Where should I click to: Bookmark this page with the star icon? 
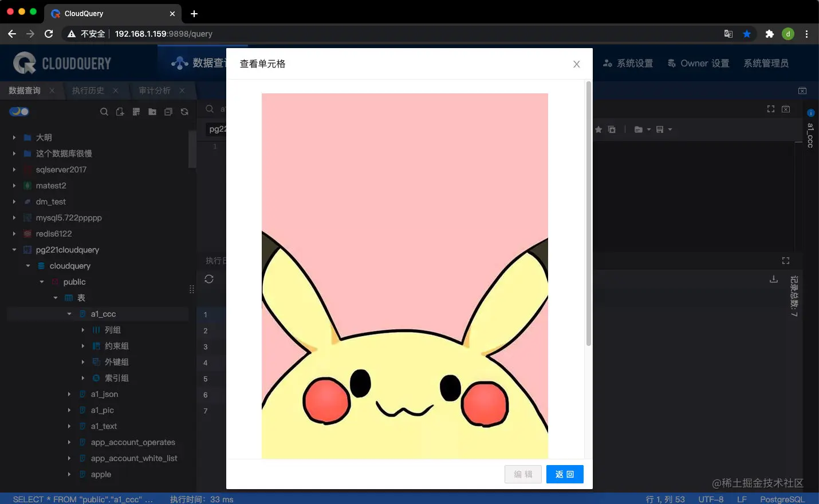747,34
